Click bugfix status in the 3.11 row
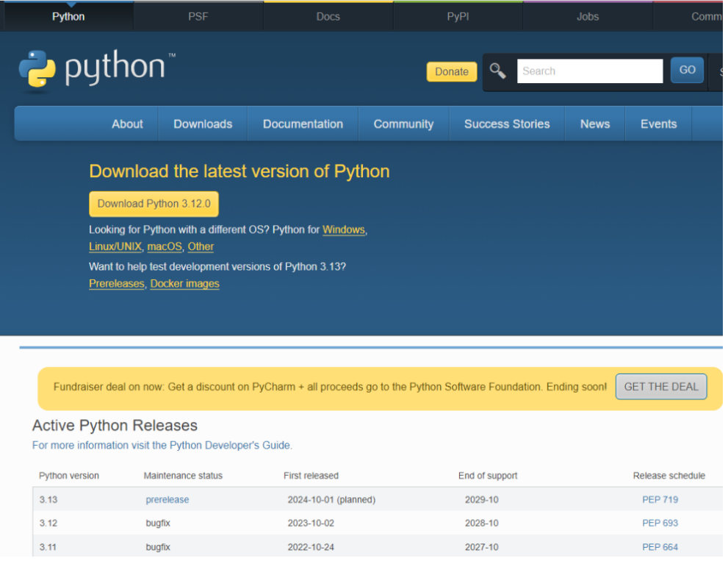 click(x=158, y=547)
